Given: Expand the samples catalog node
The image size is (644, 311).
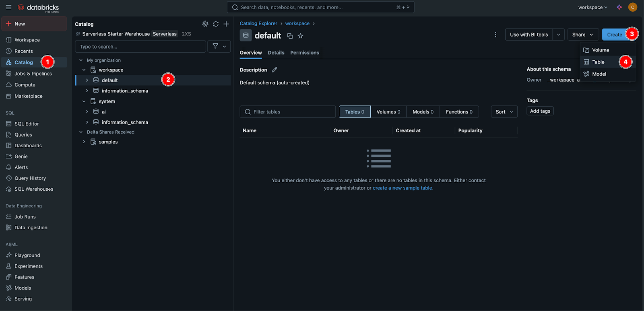Looking at the screenshot, I should [x=84, y=142].
